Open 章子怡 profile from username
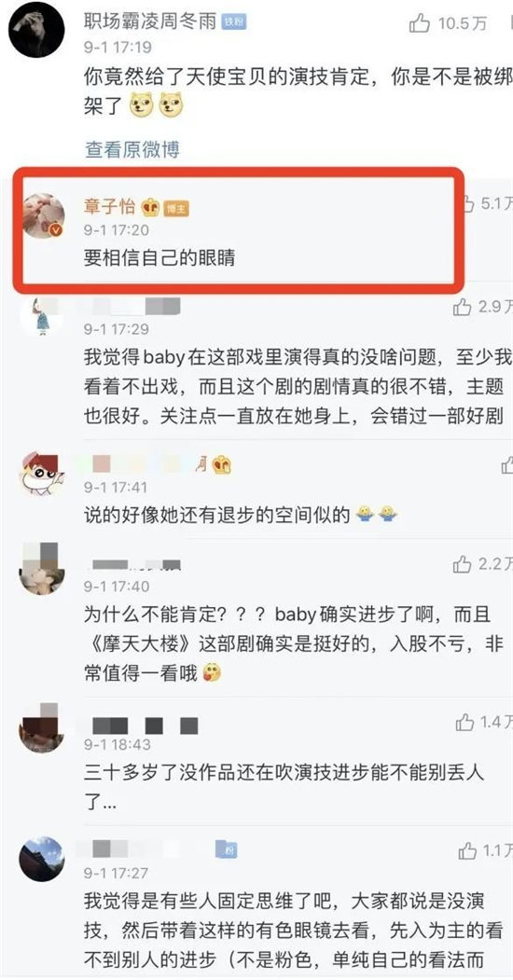 tap(110, 208)
